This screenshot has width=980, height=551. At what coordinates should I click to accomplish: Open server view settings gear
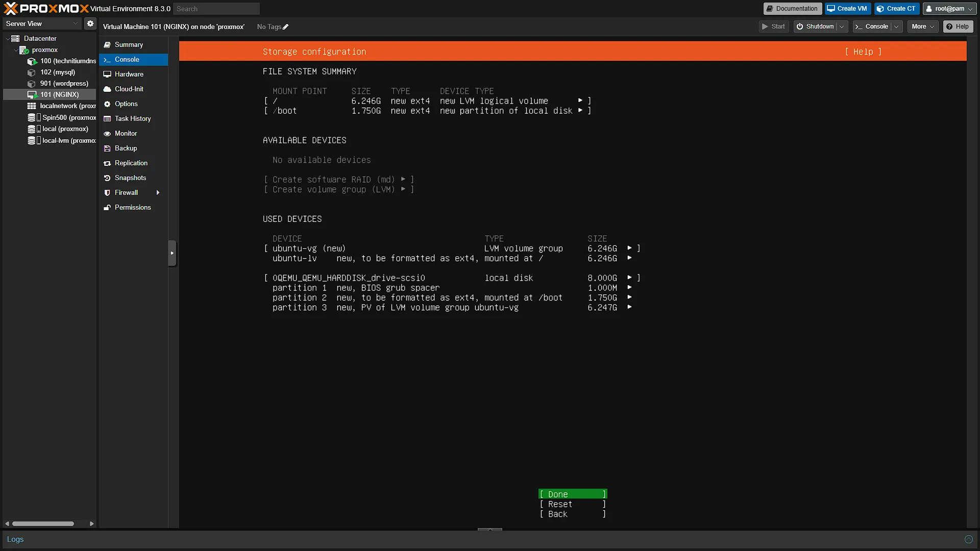[x=90, y=23]
